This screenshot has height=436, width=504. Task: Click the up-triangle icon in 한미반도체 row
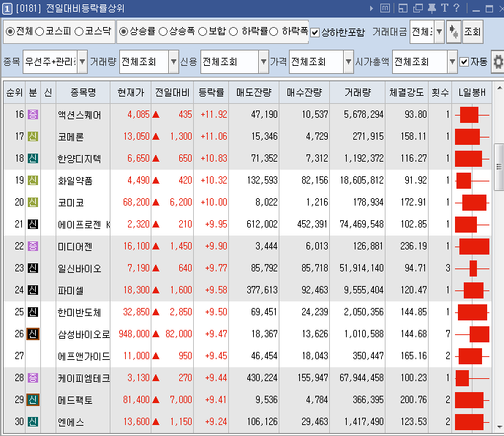point(156,312)
